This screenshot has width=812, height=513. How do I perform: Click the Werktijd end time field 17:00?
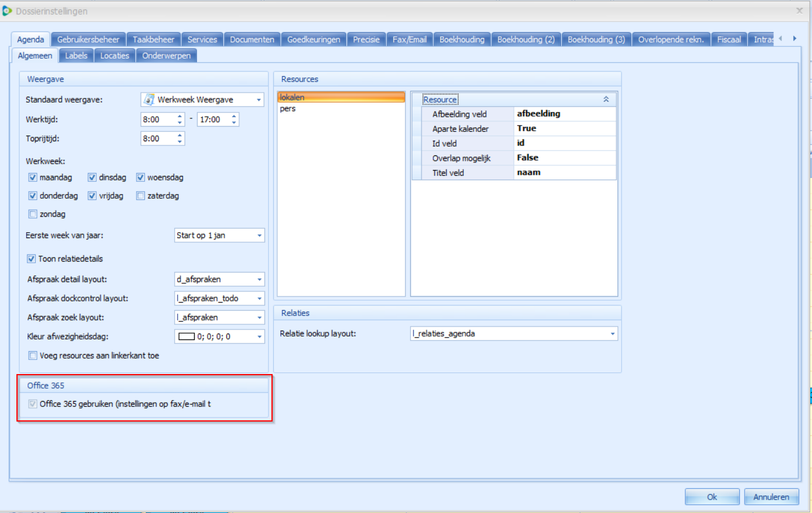[x=213, y=120]
